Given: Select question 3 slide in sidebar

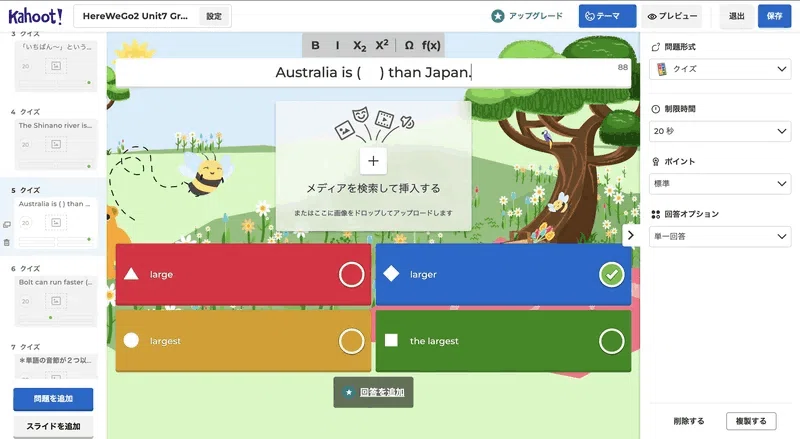Looking at the screenshot, I should click(56, 64).
